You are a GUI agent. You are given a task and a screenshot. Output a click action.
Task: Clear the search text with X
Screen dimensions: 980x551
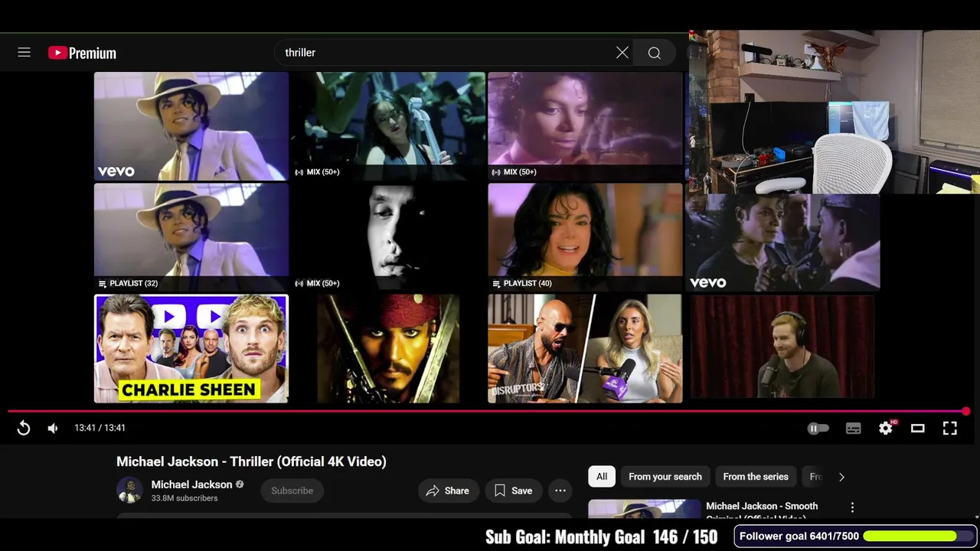tap(622, 53)
